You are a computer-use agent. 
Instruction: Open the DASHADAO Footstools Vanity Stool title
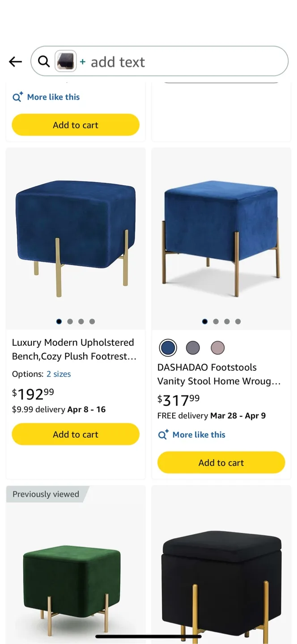tap(219, 374)
